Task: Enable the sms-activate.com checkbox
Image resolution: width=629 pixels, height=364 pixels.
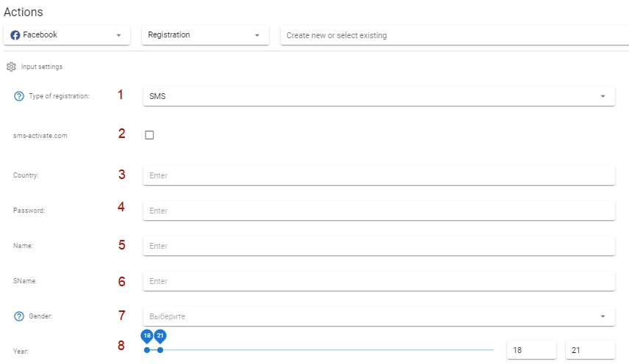Action: pyautogui.click(x=149, y=135)
